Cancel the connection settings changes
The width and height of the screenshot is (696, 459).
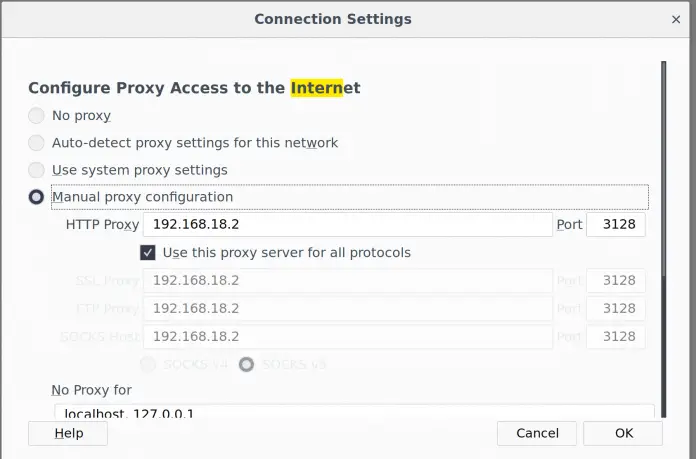[537, 433]
